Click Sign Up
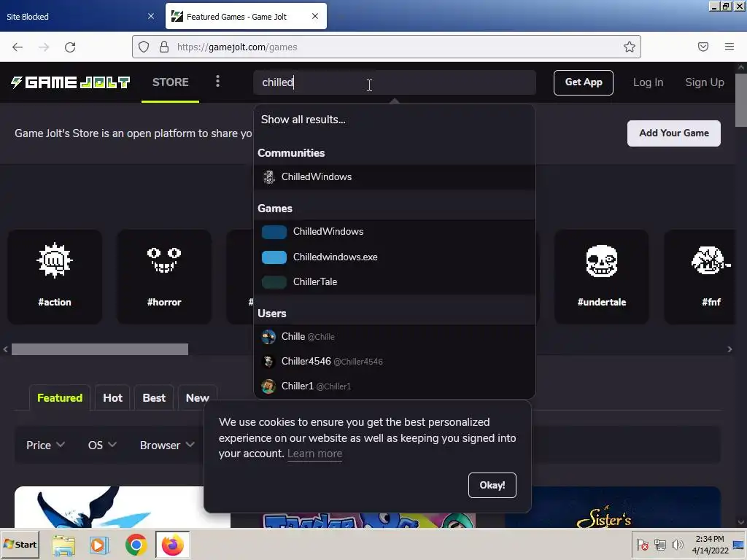Screen dimensions: 747x560 click(x=704, y=82)
